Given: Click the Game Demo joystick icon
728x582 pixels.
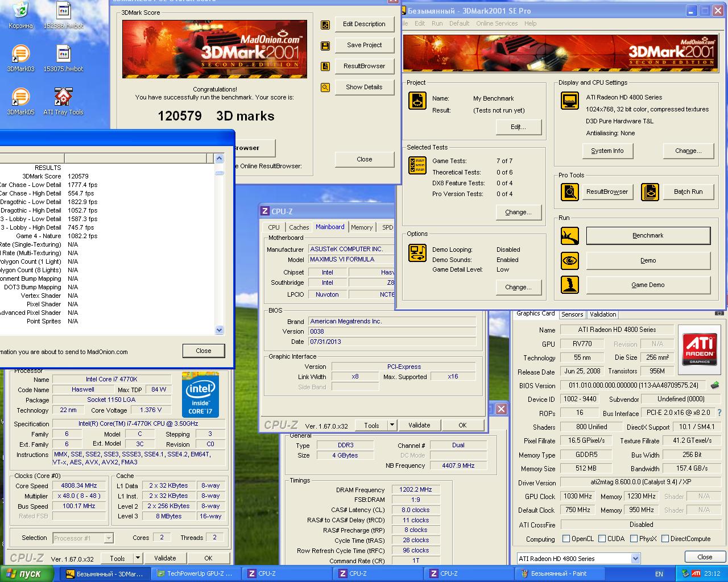Looking at the screenshot, I should click(x=570, y=285).
